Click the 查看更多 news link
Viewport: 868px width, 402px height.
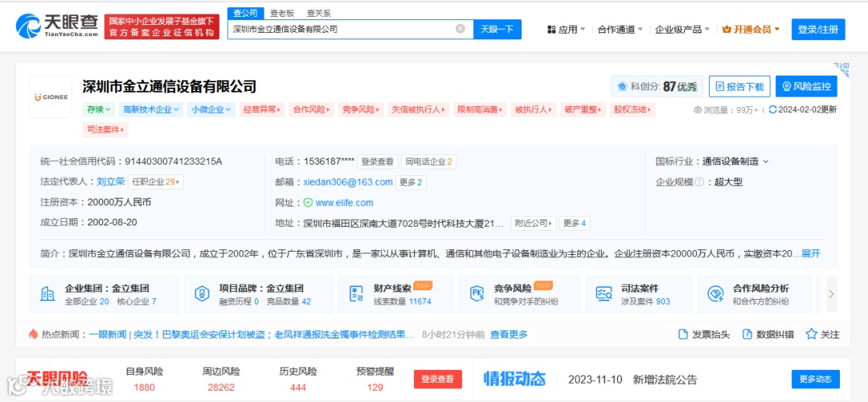[x=509, y=334]
